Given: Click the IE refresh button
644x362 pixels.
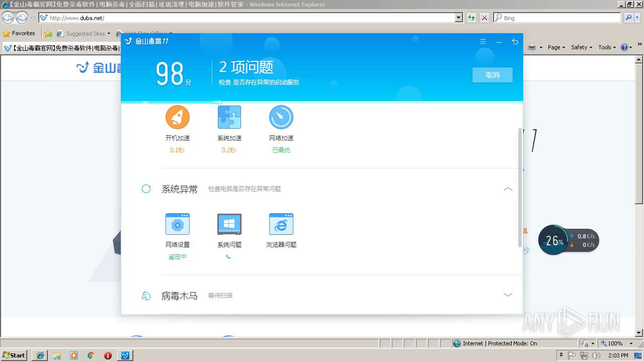Looking at the screenshot, I should click(471, 18).
